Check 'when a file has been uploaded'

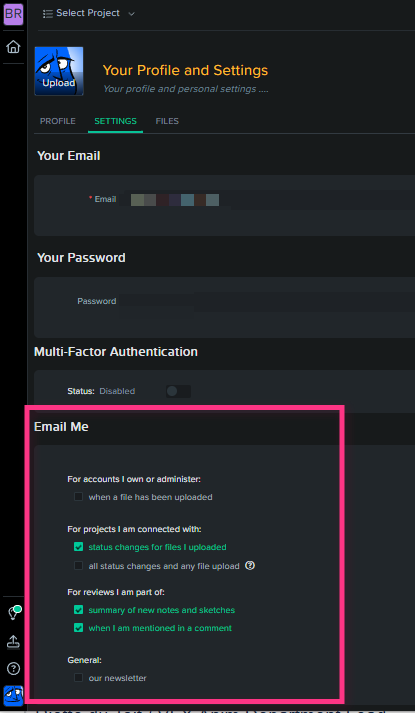(79, 497)
